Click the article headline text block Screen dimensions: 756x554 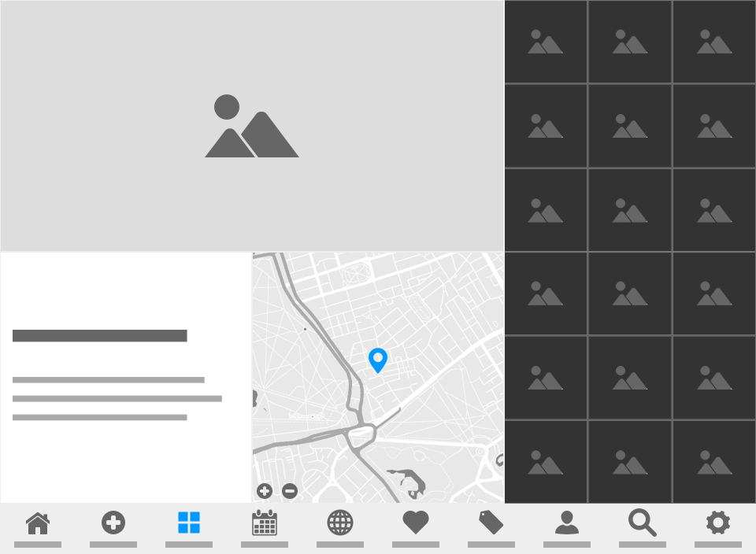click(100, 335)
